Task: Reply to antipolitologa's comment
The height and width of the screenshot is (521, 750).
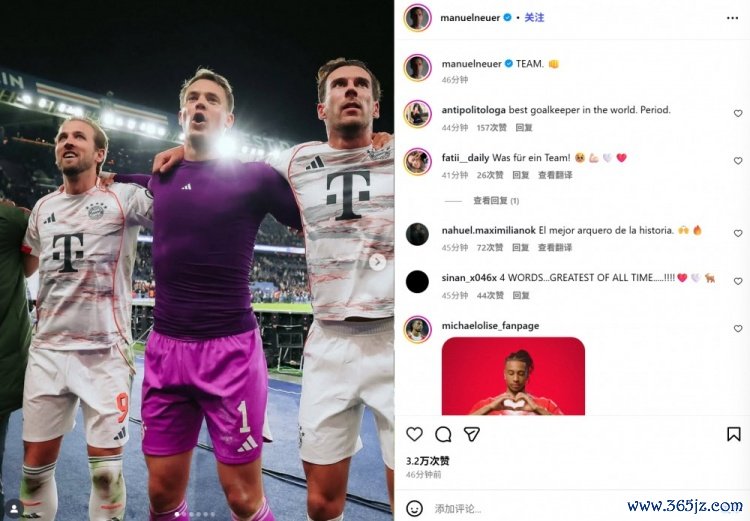Action: (524, 128)
